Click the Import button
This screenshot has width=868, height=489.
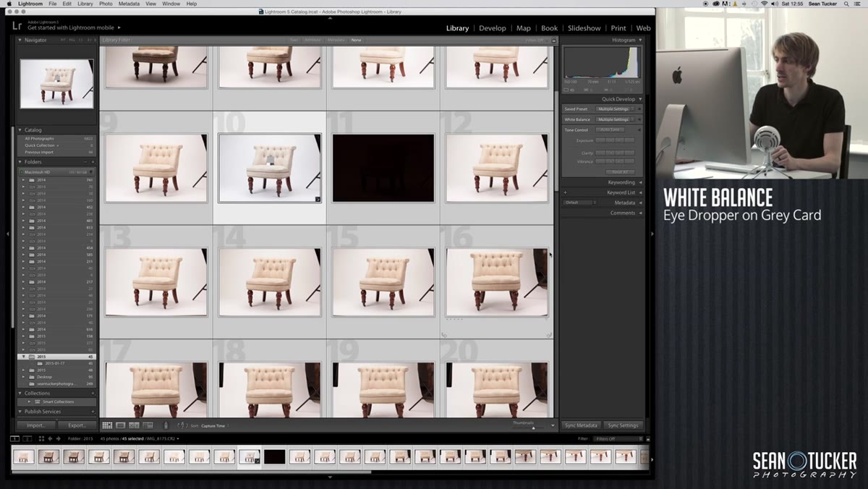(x=35, y=425)
